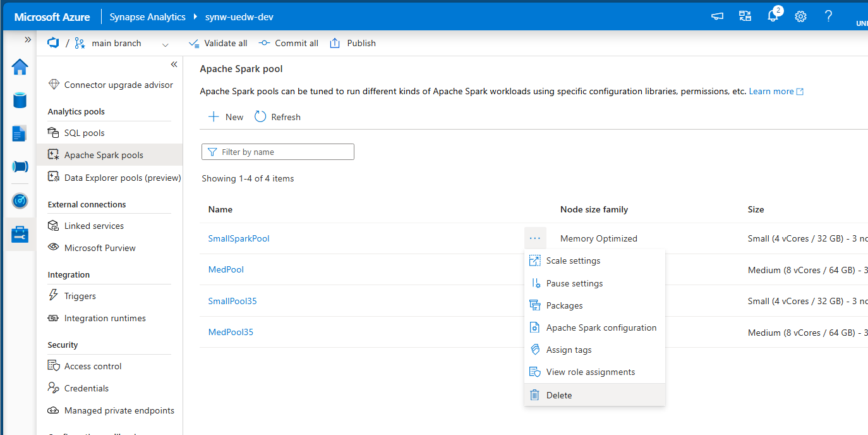Click Microsoft Azure logo text
868x435 pixels.
[x=52, y=17]
